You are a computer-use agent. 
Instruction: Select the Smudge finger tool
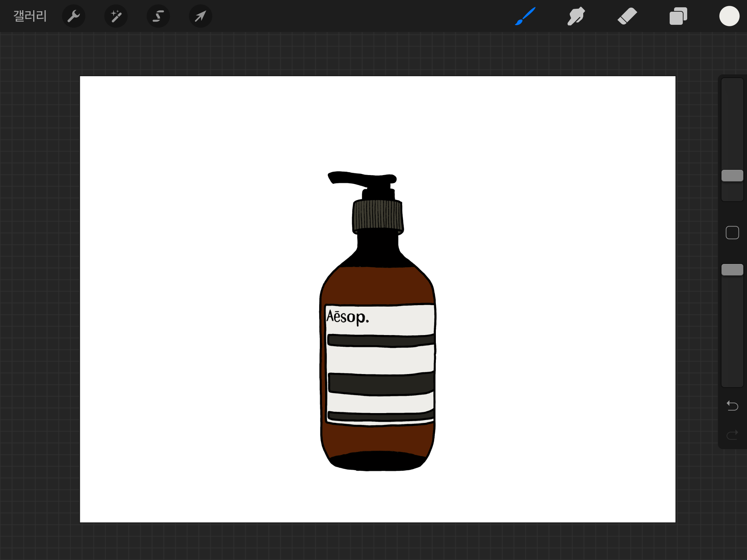point(576,16)
